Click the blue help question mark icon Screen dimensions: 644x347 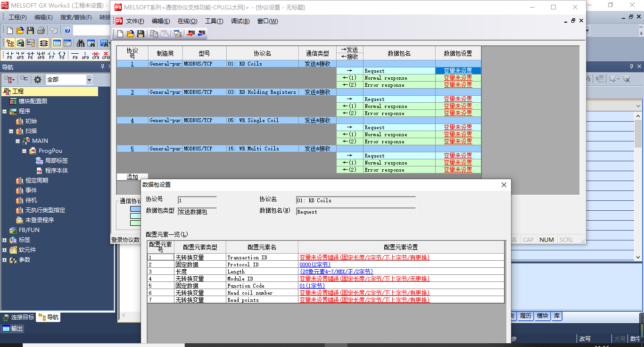[x=67, y=31]
